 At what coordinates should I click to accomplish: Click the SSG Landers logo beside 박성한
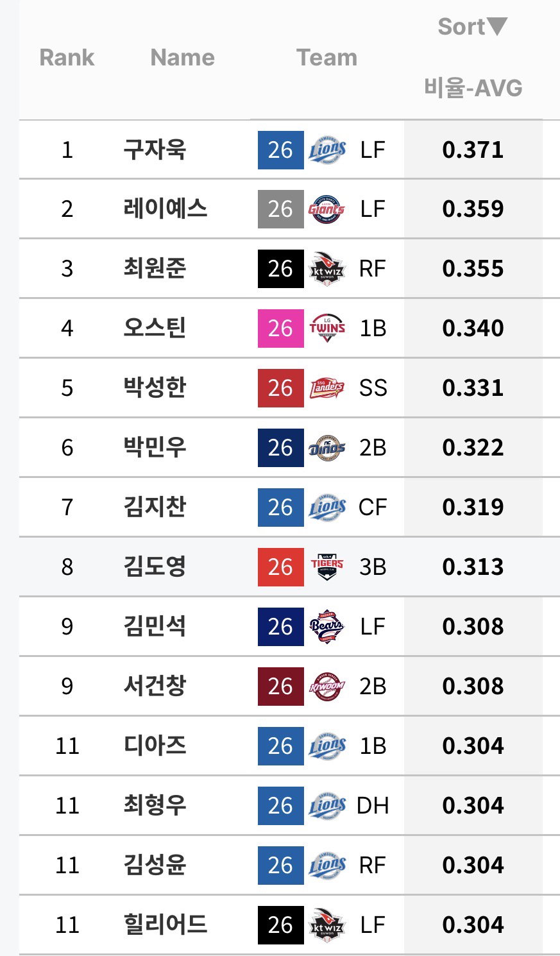click(x=327, y=388)
